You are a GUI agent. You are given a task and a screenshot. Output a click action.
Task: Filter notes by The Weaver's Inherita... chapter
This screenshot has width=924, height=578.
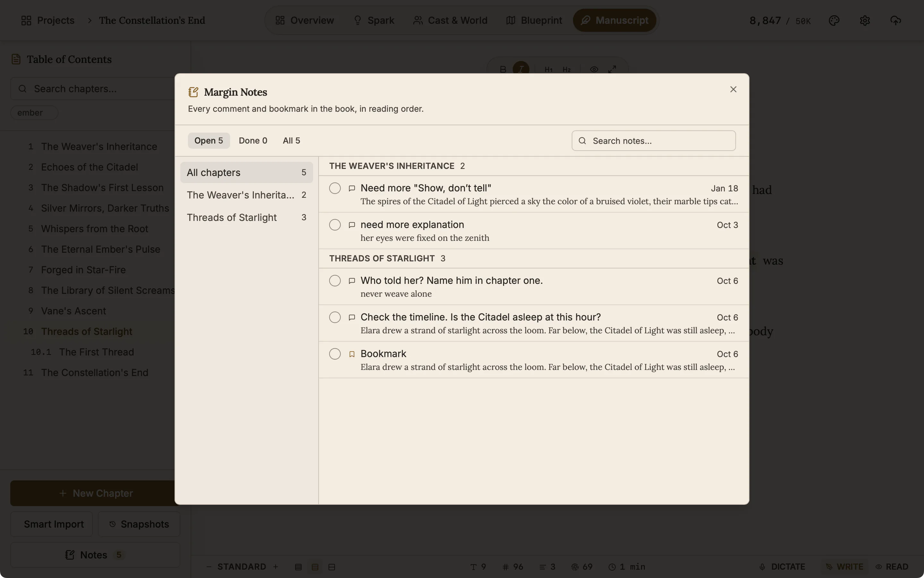pos(246,195)
